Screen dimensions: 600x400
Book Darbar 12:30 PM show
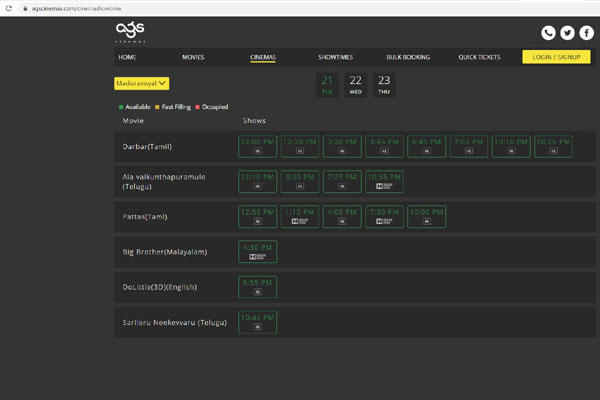pyautogui.click(x=300, y=146)
